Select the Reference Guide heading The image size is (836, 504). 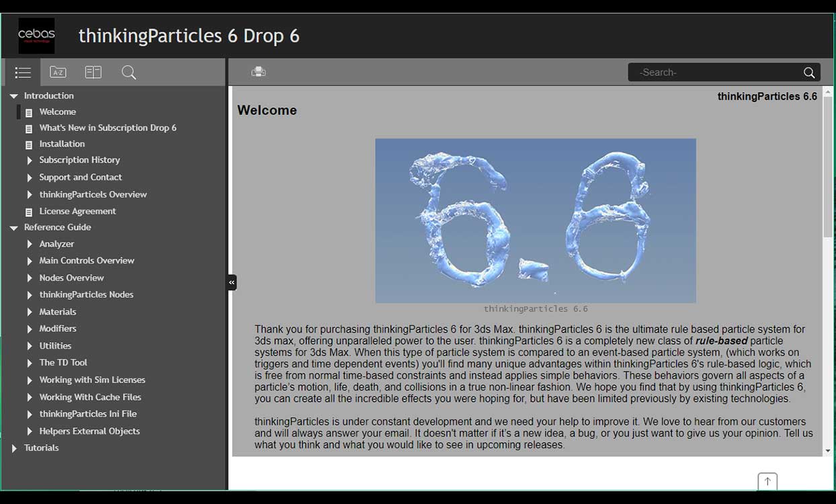[x=57, y=227]
